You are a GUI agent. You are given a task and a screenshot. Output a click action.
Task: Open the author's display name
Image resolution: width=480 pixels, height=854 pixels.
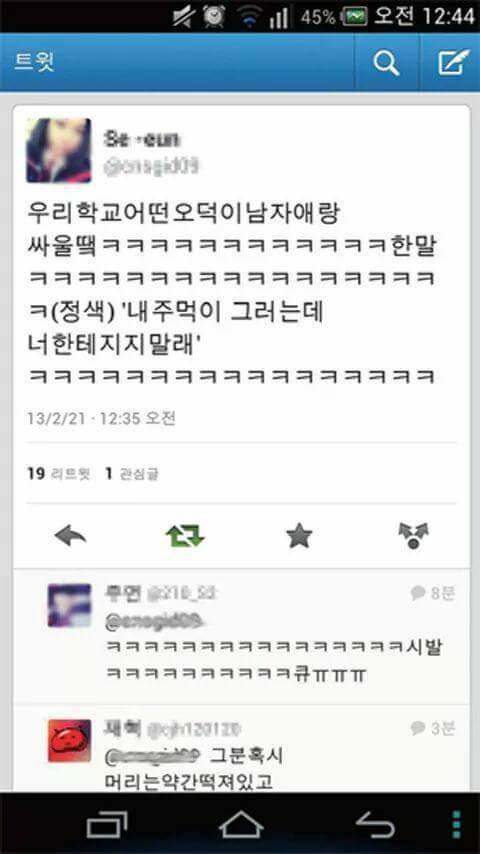(x=142, y=139)
